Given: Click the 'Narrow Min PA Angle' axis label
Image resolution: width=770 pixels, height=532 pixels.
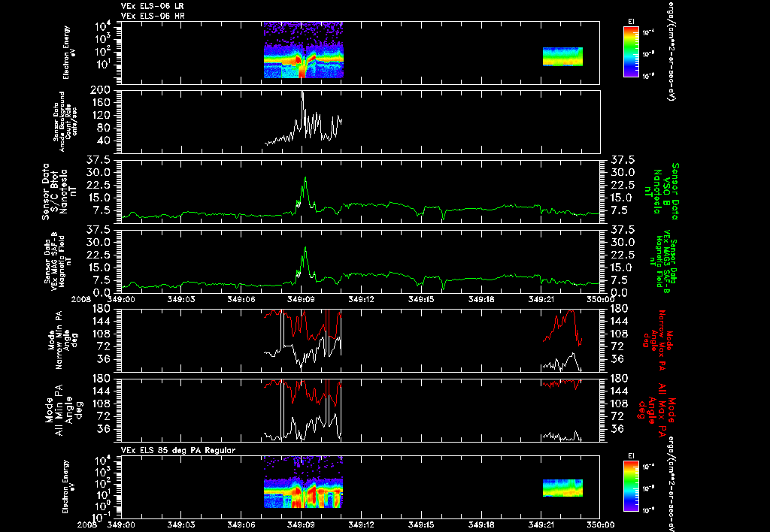Looking at the screenshot, I should point(63,340).
